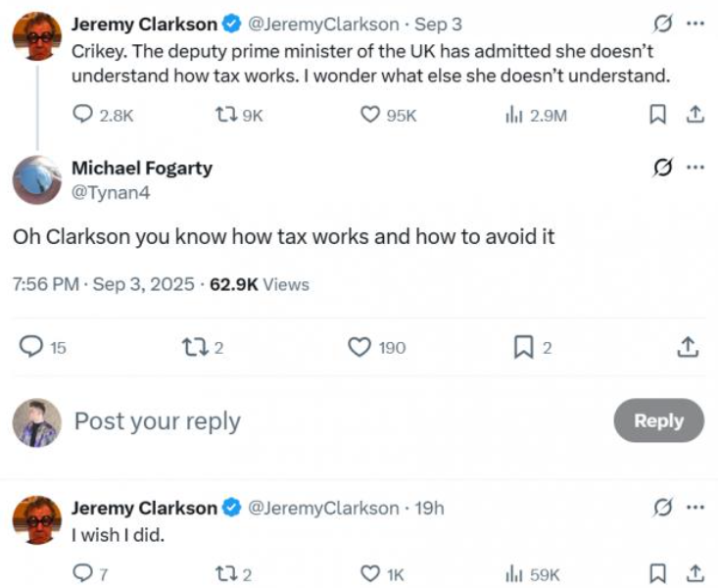Open more options on Clarkson's top tweet
The width and height of the screenshot is (718, 588).
[695, 24]
